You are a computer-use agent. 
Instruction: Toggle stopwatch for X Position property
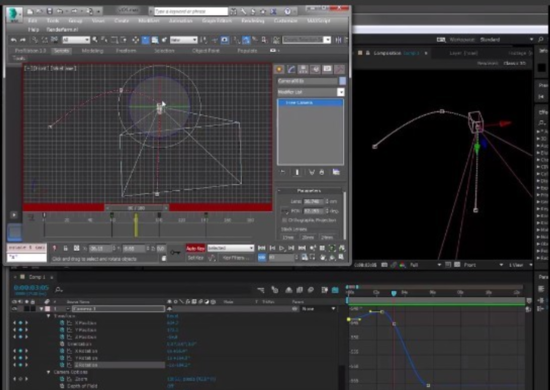[x=62, y=323]
